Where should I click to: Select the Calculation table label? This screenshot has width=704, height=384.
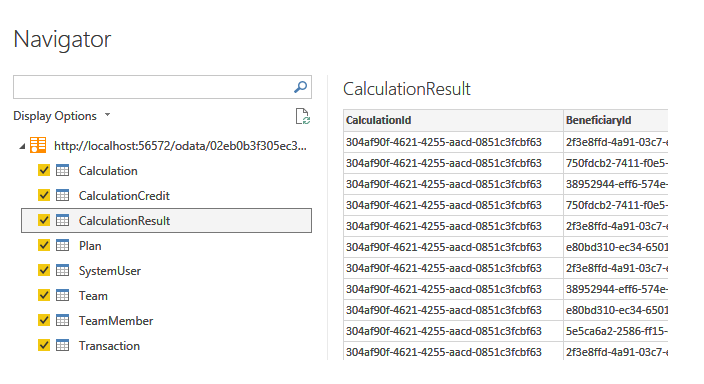108,171
